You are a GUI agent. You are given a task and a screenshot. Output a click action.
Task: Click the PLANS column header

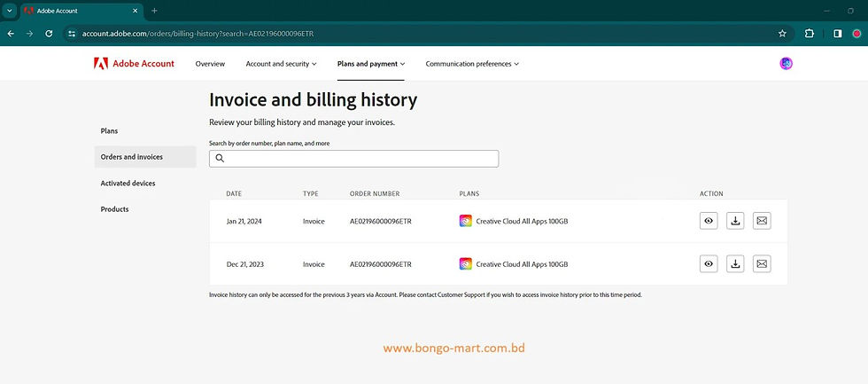(469, 194)
